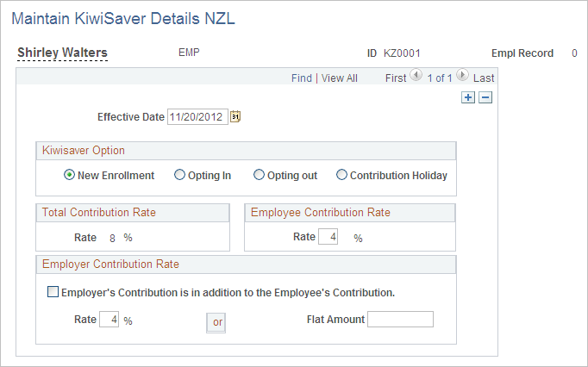The width and height of the screenshot is (588, 367).
Task: Click the ID value KZ0001
Action: coord(402,53)
